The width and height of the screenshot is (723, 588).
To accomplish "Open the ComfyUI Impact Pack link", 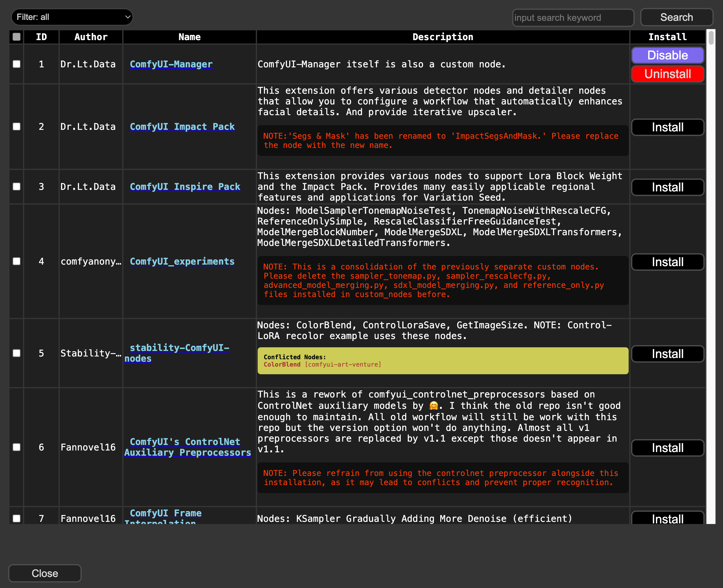I will pyautogui.click(x=182, y=126).
